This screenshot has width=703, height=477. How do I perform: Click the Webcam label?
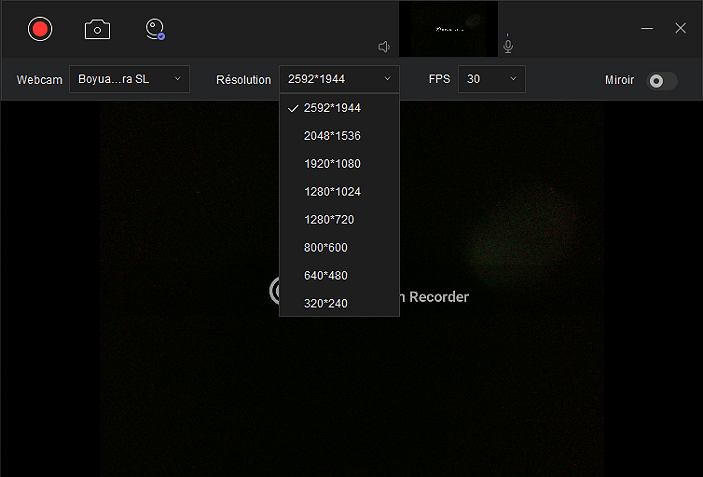click(x=39, y=80)
